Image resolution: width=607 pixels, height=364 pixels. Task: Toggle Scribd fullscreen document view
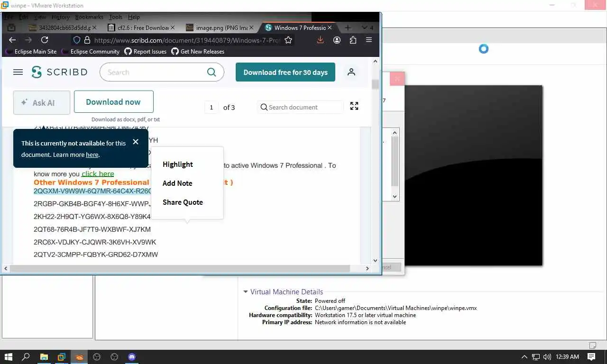pyautogui.click(x=354, y=106)
